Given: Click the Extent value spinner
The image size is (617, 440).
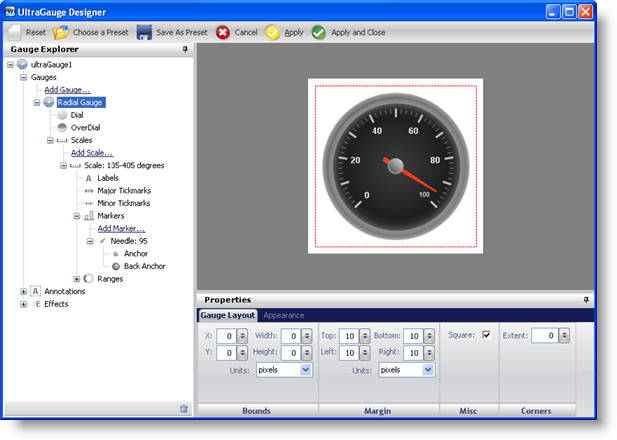Looking at the screenshot, I should (x=565, y=336).
